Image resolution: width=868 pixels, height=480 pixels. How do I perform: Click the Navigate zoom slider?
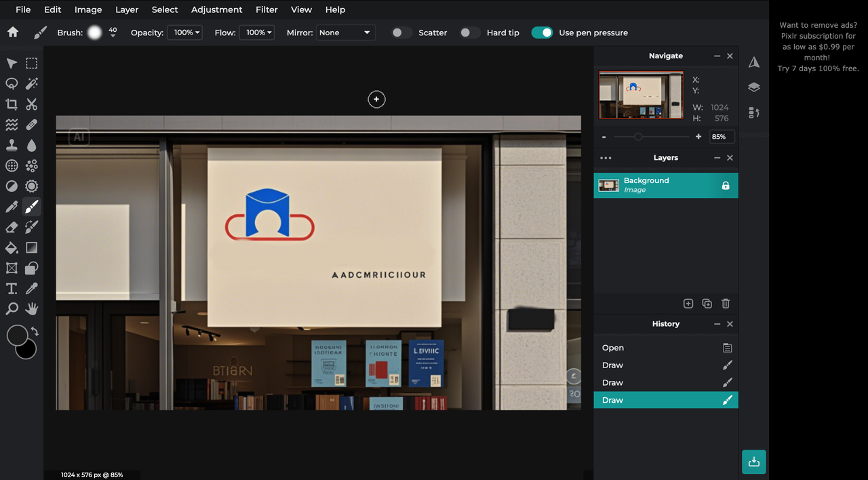coord(638,137)
